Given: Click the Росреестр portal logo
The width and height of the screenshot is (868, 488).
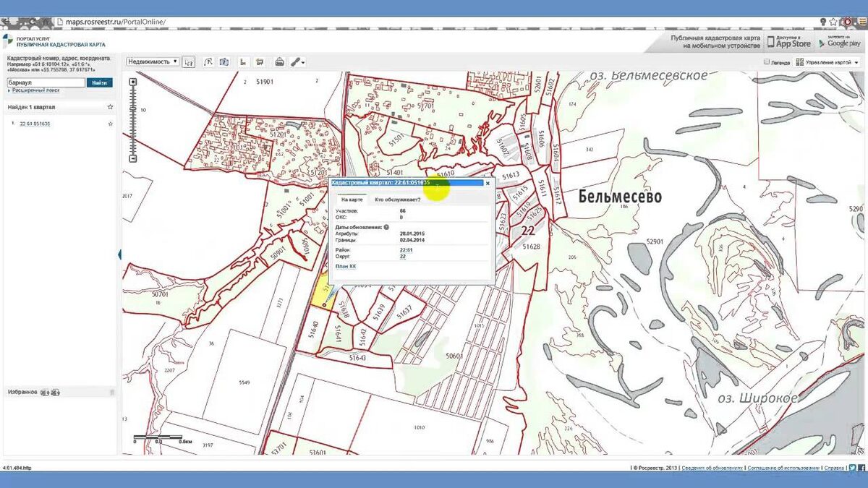Looking at the screenshot, I should (x=8, y=42).
